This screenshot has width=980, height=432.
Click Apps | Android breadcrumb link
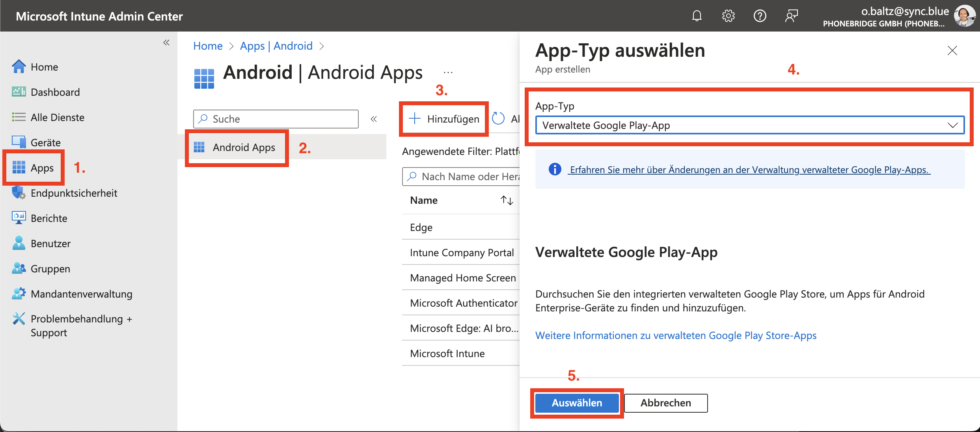[x=276, y=46]
